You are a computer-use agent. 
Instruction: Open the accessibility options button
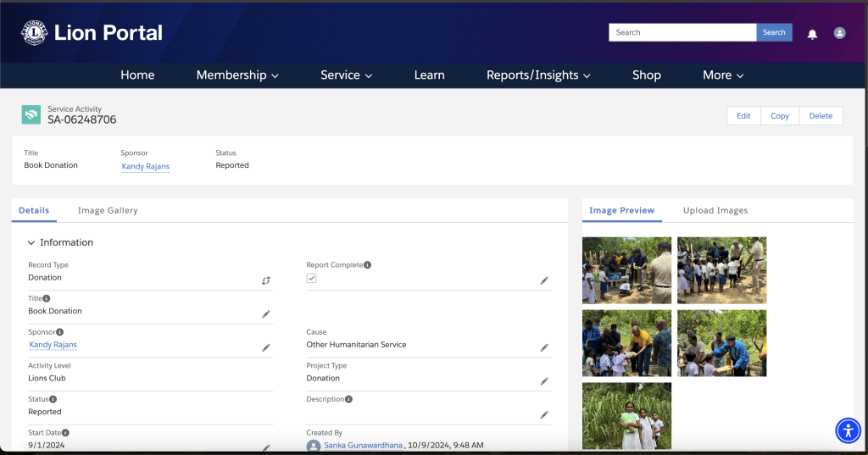click(848, 430)
